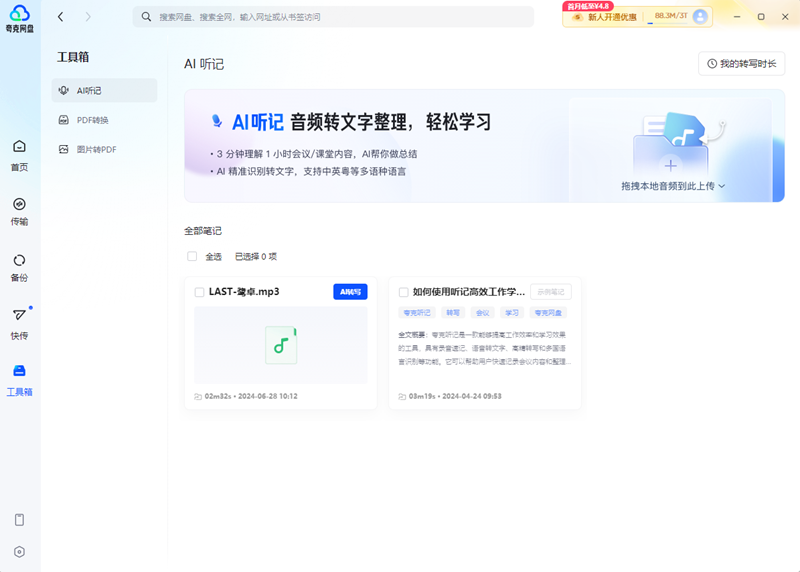
Task: Click the 我的转写时长 button
Action: point(741,63)
